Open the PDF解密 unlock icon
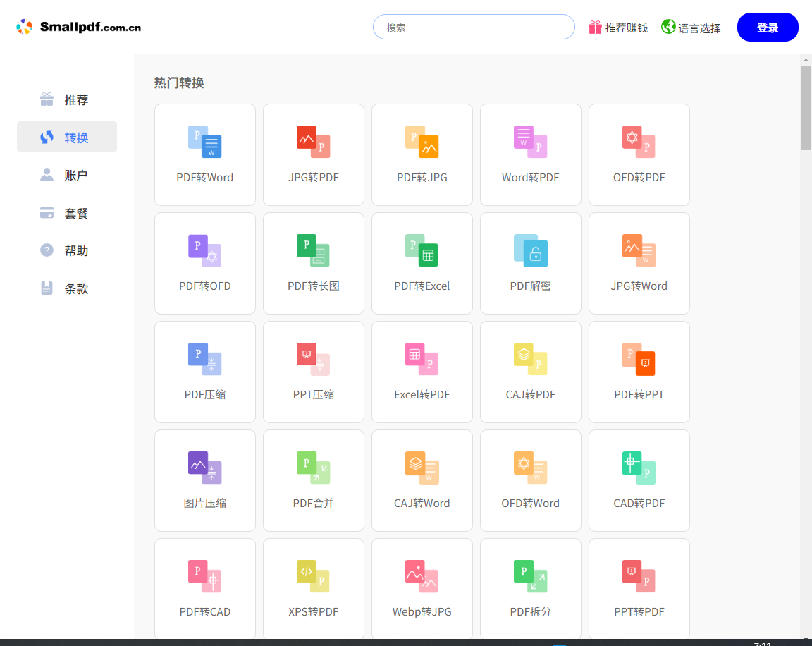 pos(530,250)
